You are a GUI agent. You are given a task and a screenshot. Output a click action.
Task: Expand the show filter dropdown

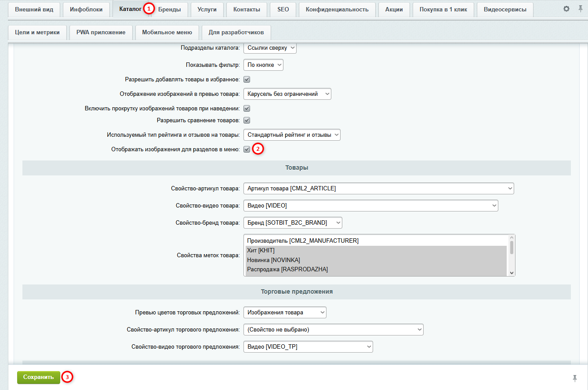coord(263,65)
